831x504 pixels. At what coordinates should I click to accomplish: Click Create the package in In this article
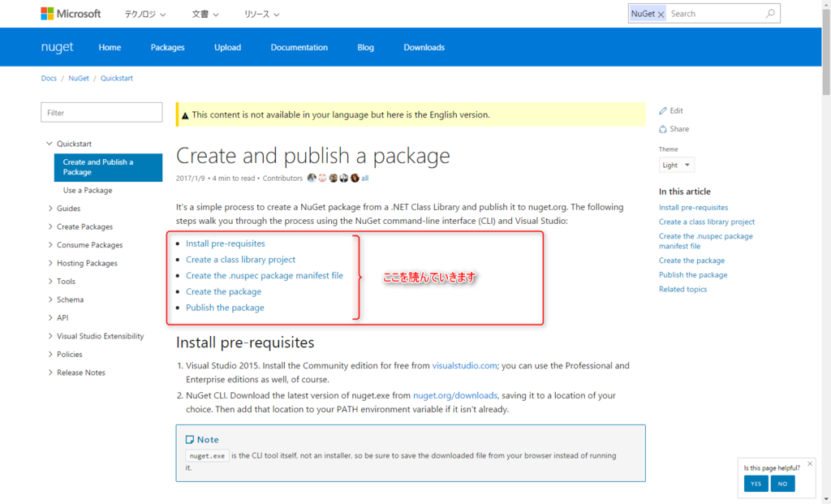click(x=691, y=261)
